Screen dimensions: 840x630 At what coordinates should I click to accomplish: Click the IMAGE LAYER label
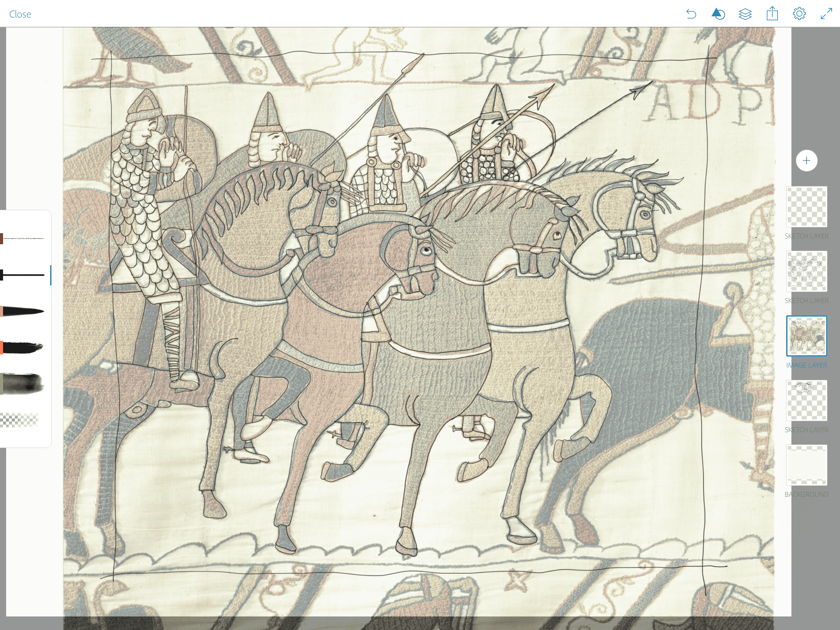coord(806,365)
